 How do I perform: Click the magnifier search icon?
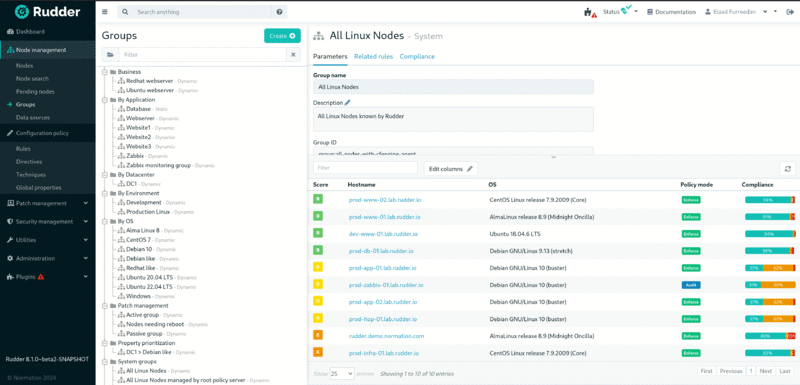126,12
